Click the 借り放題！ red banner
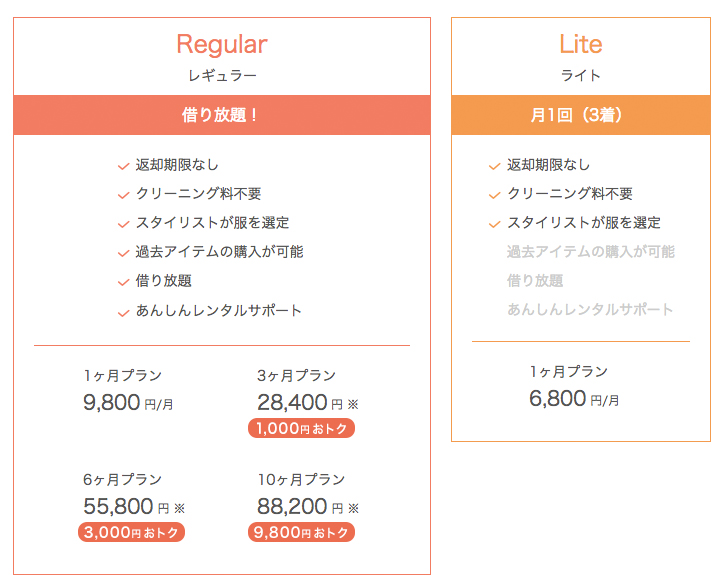 coord(222,115)
